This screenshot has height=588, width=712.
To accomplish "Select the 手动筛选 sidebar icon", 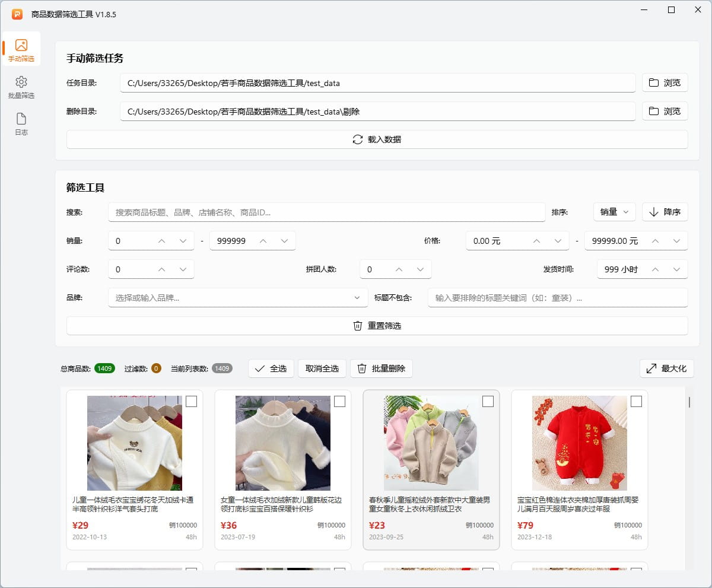I will click(21, 47).
